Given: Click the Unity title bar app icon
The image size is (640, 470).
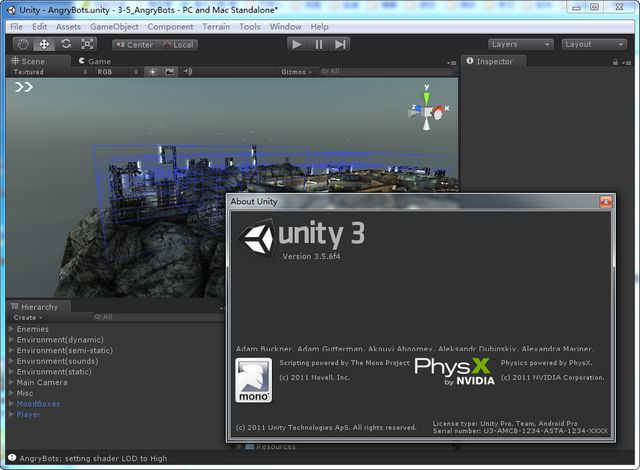Looking at the screenshot, I should [11, 10].
